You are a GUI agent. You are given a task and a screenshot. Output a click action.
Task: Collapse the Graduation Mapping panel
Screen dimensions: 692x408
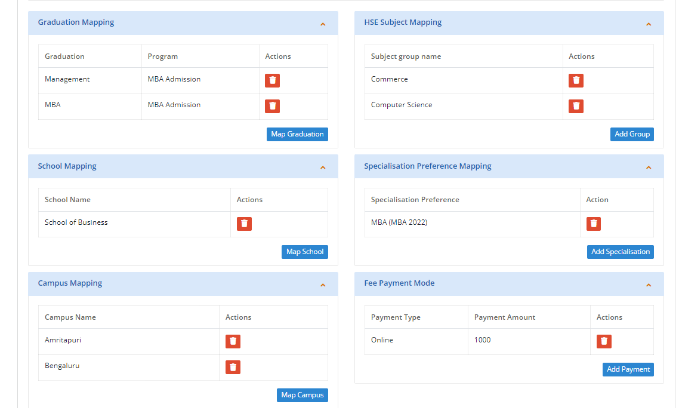point(322,23)
